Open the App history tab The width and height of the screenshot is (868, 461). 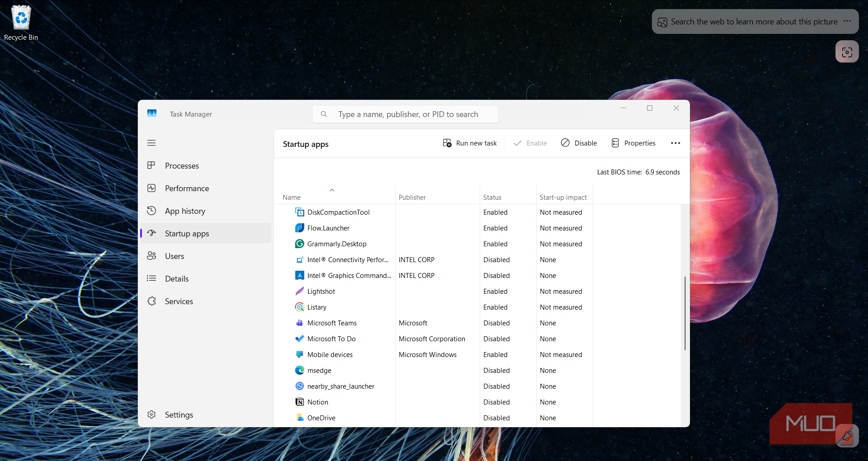pos(206,211)
